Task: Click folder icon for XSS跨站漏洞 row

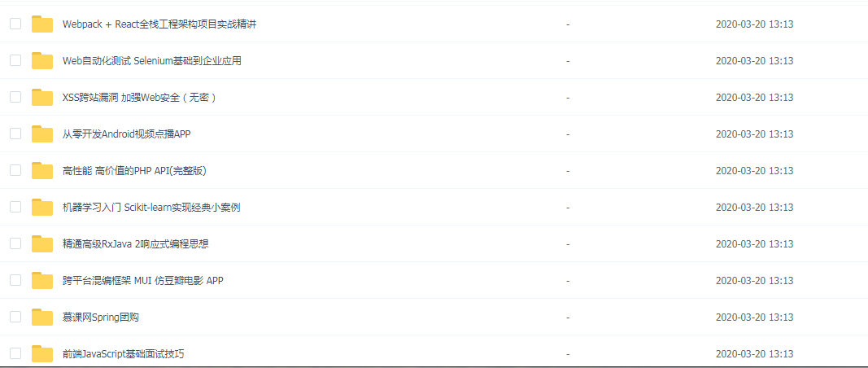Action: (x=42, y=97)
